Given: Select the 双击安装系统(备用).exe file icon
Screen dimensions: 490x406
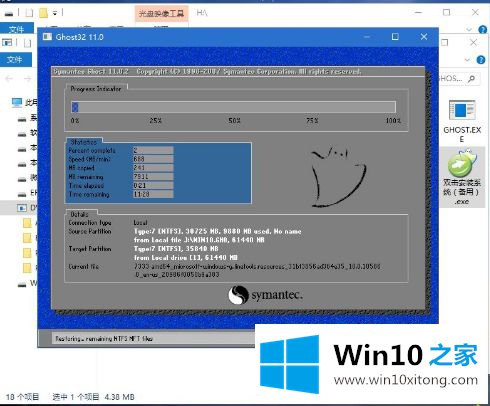Looking at the screenshot, I should [x=462, y=177].
